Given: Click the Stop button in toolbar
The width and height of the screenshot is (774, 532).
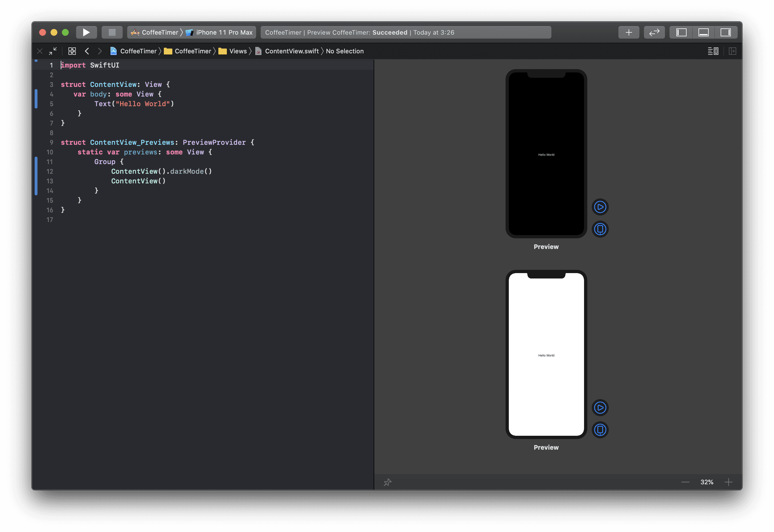Looking at the screenshot, I should tap(112, 32).
